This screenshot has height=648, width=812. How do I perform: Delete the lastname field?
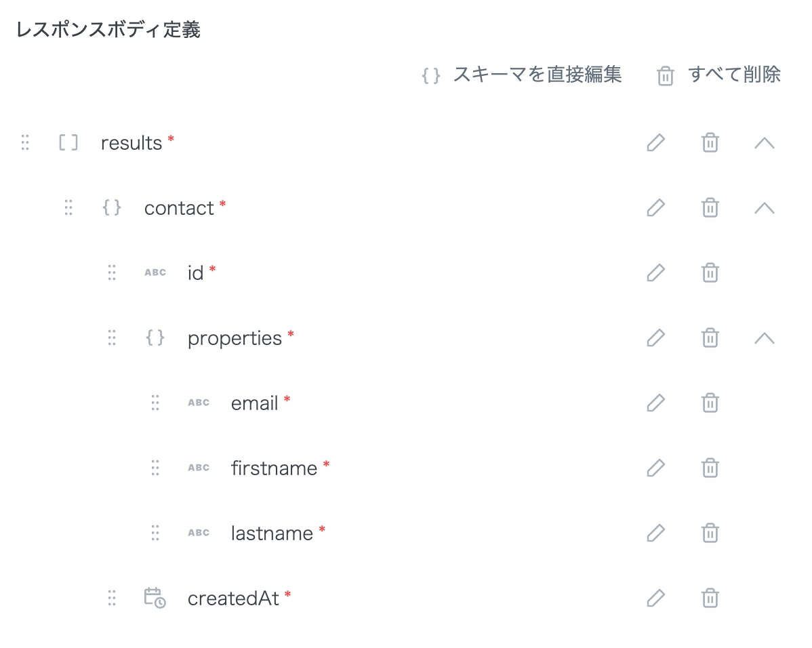tap(710, 533)
